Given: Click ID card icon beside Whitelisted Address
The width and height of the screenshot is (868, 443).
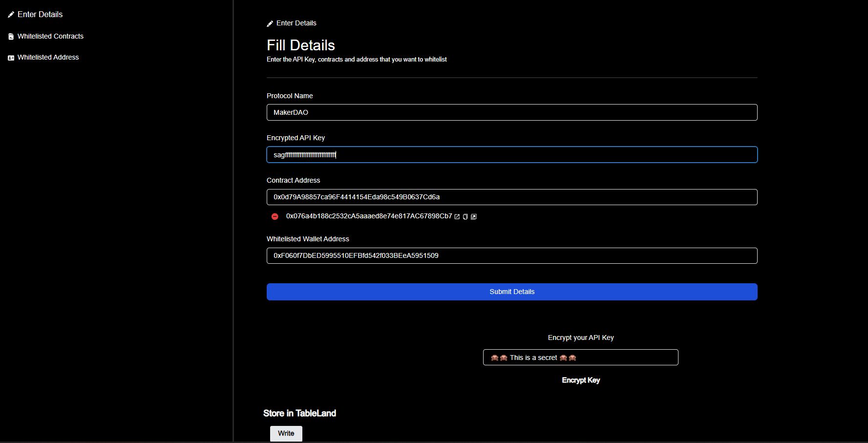Looking at the screenshot, I should (11, 58).
